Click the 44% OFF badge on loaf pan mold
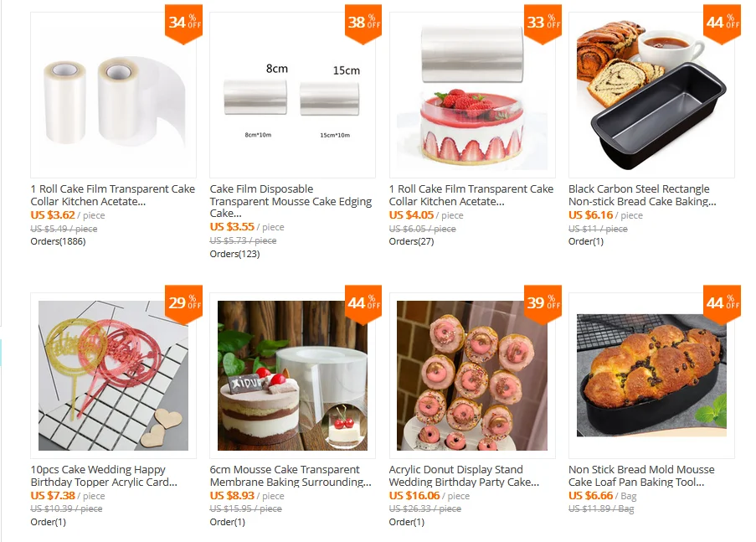Image resolution: width=756 pixels, height=542 pixels. tap(723, 305)
